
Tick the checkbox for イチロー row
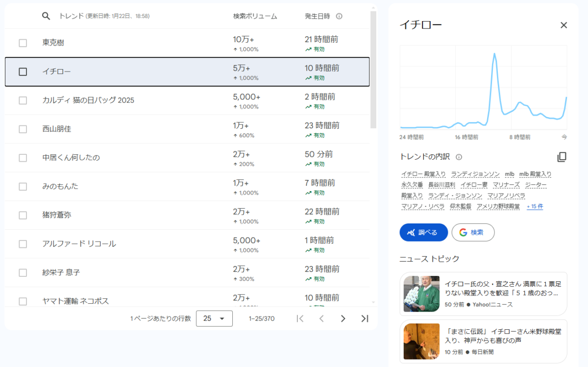(x=23, y=72)
